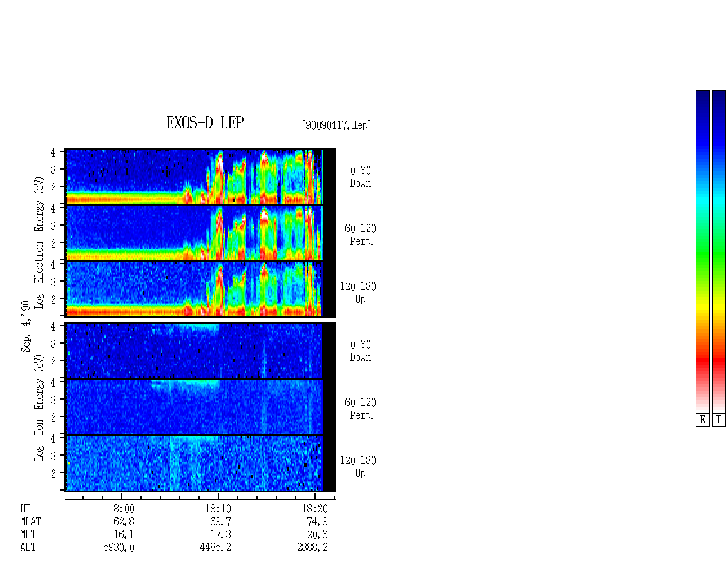The image size is (728, 564).
Task: Open the ion 0-60 Down spectrogram panel
Action: [x=200, y=351]
